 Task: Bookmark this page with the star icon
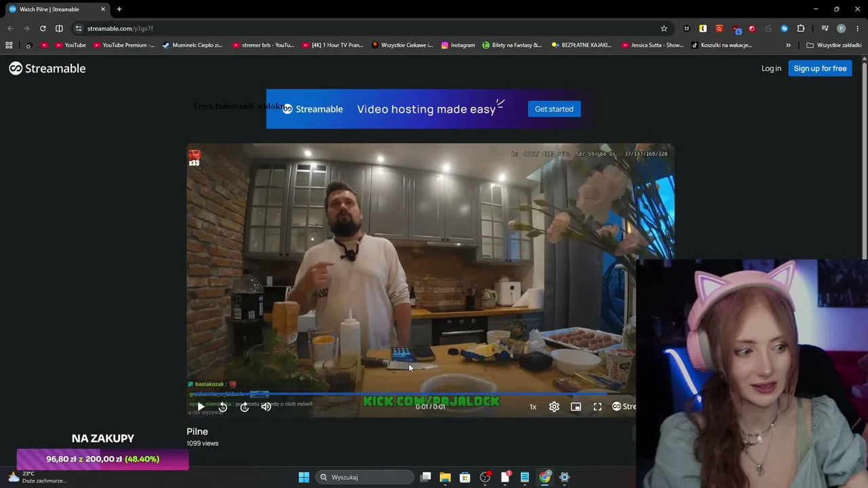click(664, 28)
